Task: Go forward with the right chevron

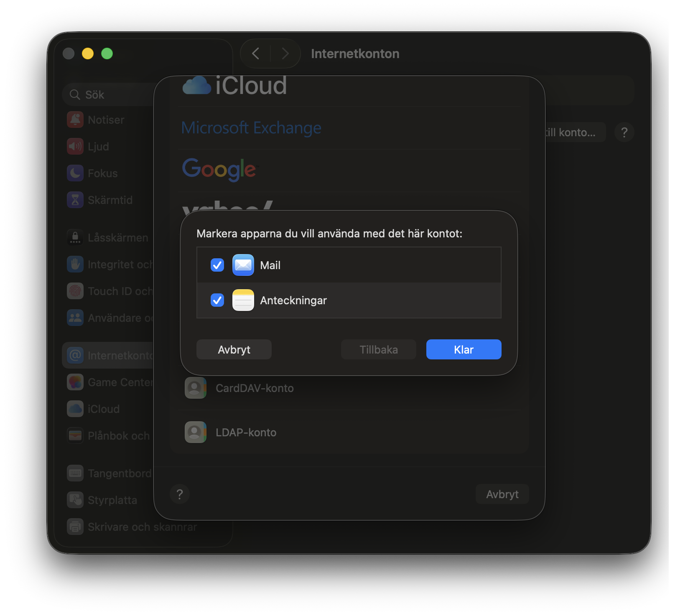Action: tap(285, 53)
